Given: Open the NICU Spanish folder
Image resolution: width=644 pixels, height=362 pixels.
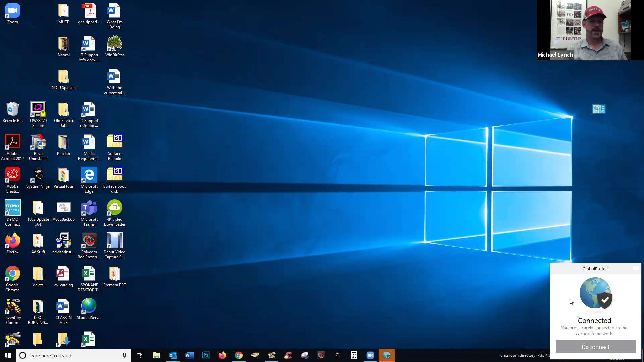Looking at the screenshot, I should click(64, 79).
